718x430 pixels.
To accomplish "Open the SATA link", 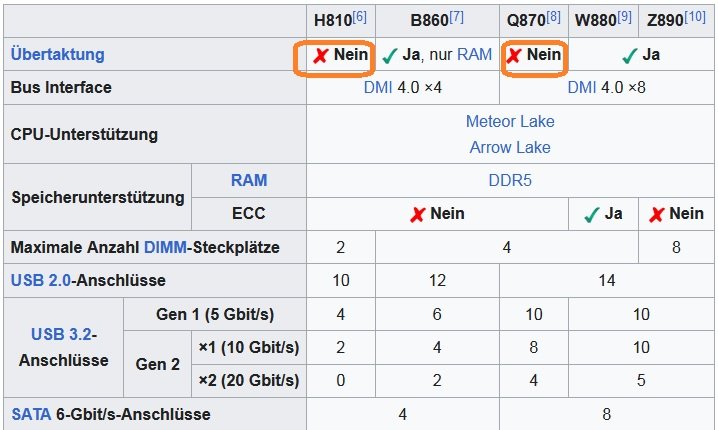I will click(31, 414).
